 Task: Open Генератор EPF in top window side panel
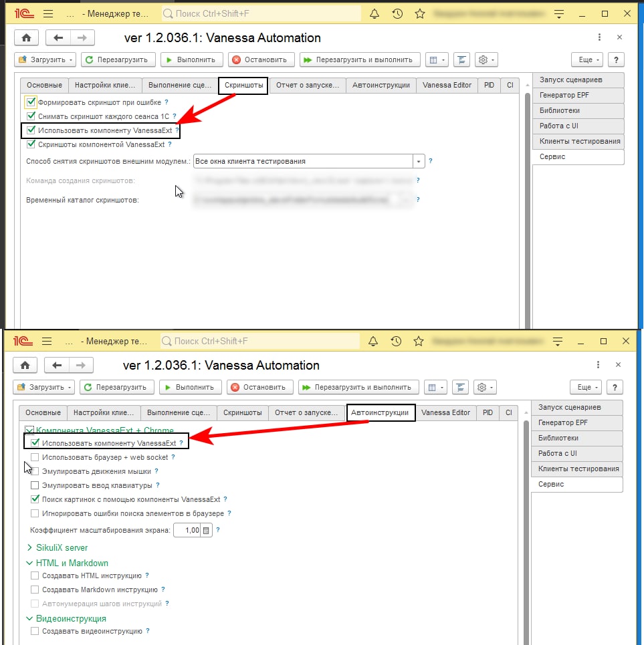[578, 95]
